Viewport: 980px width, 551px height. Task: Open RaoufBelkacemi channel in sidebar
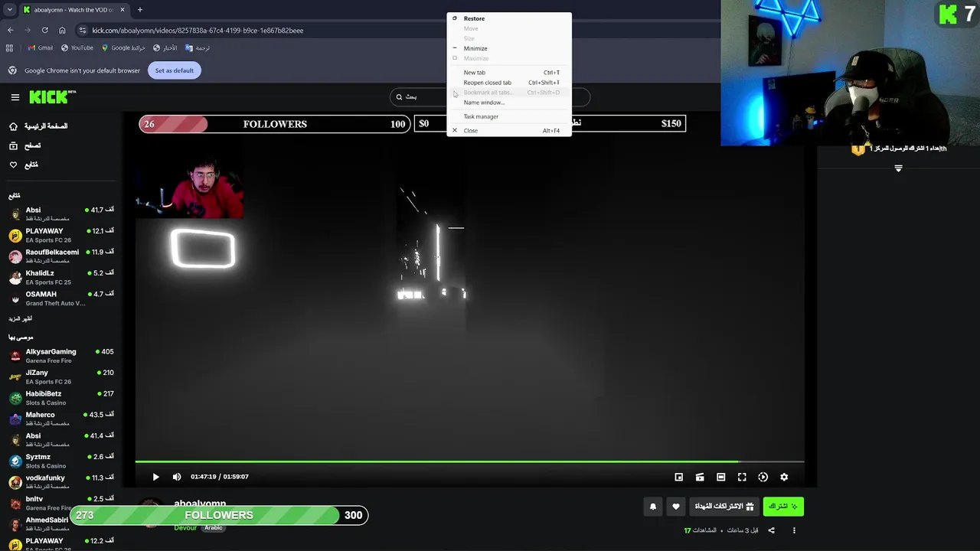pyautogui.click(x=61, y=256)
